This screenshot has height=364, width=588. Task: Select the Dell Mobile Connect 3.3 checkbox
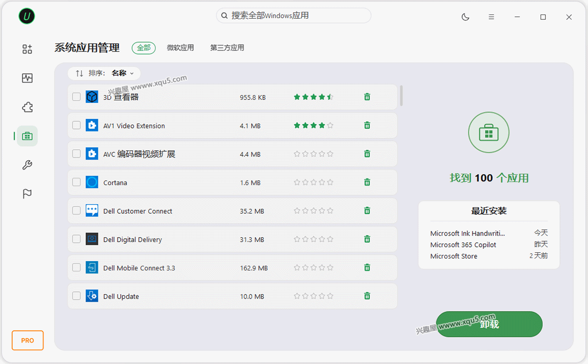point(76,267)
